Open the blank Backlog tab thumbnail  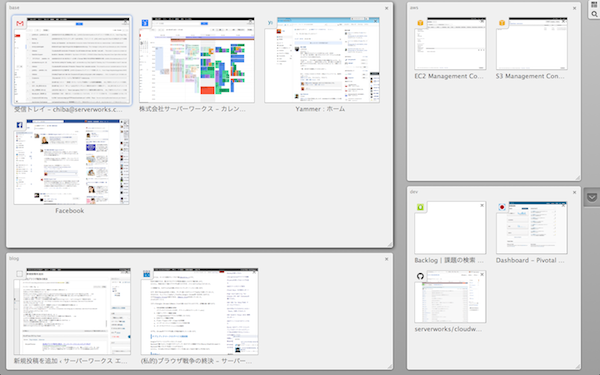[x=450, y=228]
